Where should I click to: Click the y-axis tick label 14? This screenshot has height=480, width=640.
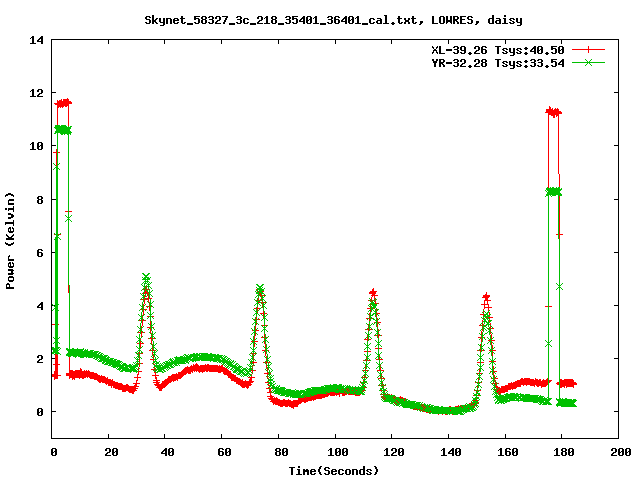37,40
